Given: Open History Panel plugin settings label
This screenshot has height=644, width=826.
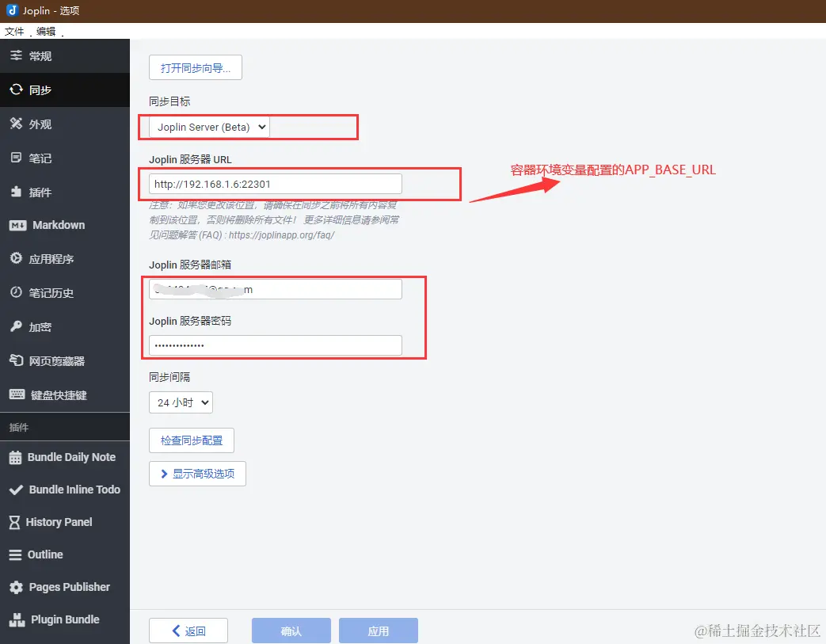Looking at the screenshot, I should click(59, 522).
